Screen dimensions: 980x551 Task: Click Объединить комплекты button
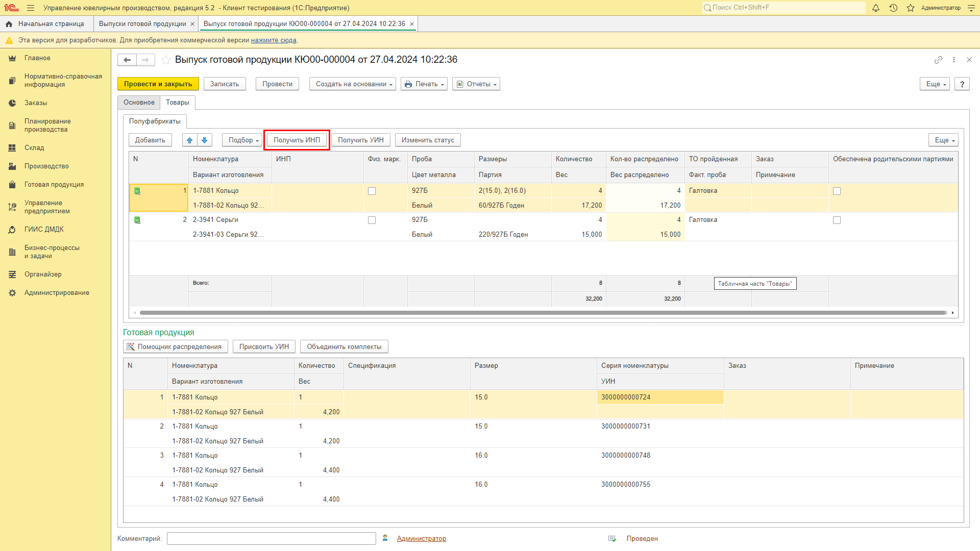point(344,347)
